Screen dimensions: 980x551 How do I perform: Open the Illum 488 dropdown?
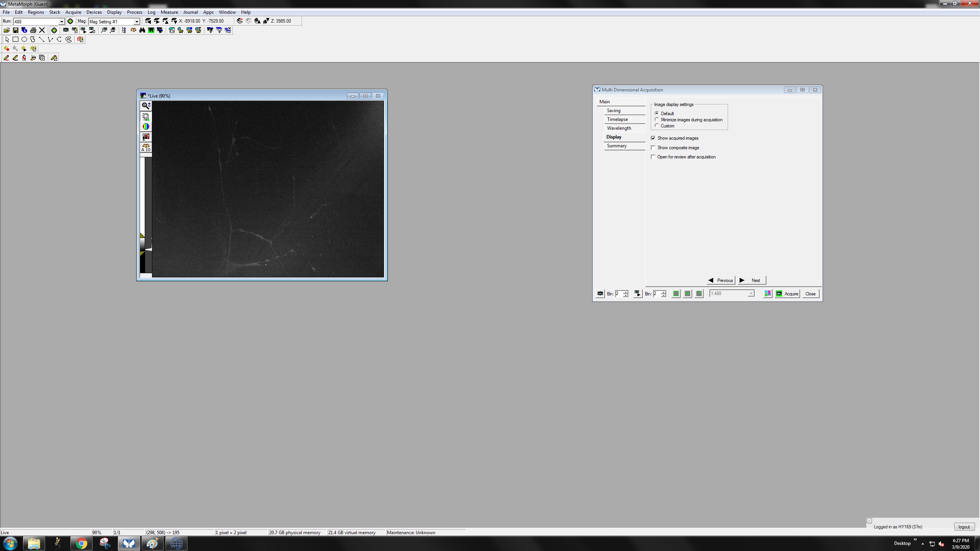[61, 21]
